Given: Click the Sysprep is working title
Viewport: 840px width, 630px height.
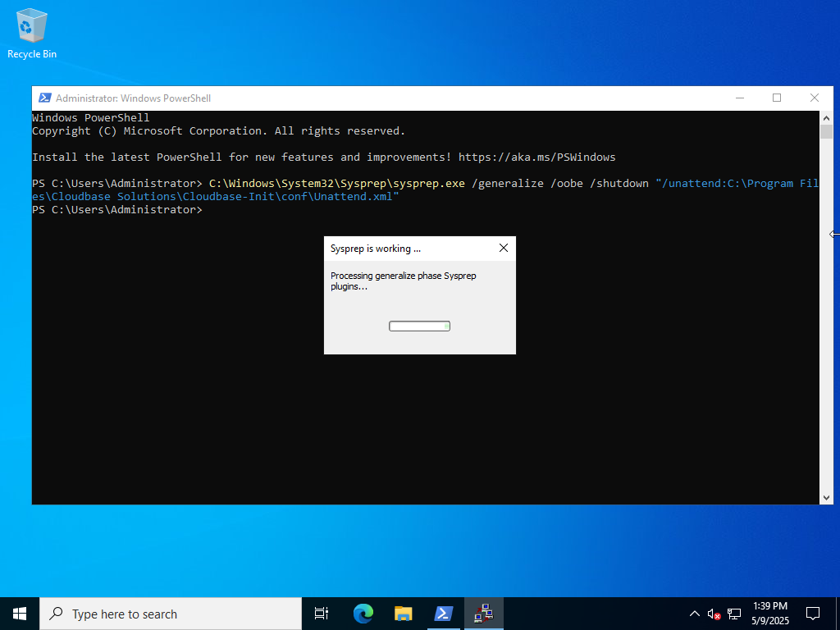Looking at the screenshot, I should pos(376,249).
